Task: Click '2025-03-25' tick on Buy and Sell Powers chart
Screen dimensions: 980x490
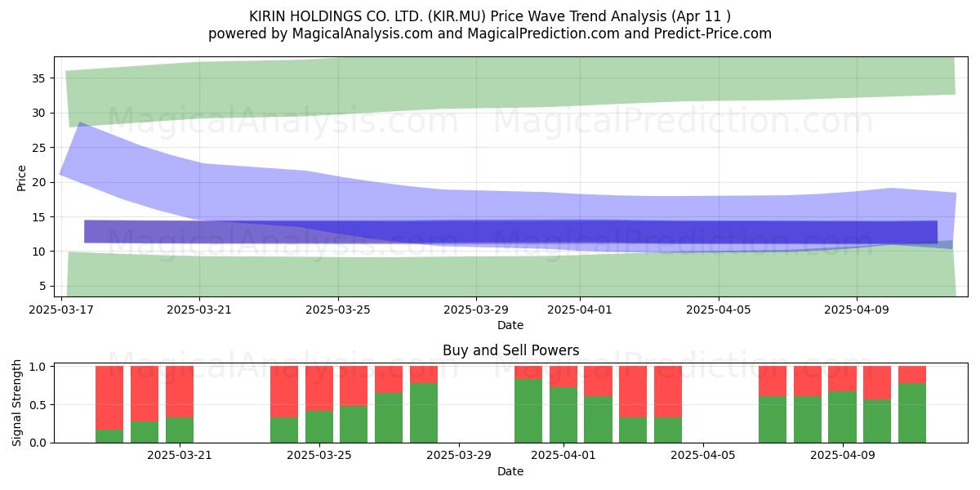Action: click(x=318, y=456)
